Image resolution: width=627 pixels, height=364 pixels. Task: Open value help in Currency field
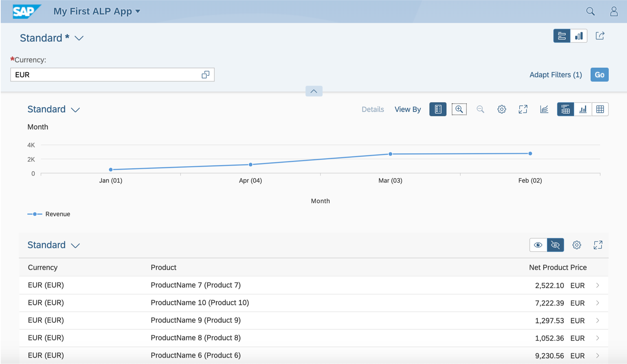coord(205,75)
